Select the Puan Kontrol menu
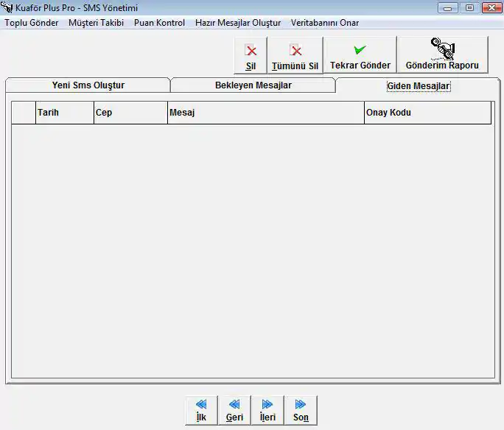504x430 pixels. 159,23
